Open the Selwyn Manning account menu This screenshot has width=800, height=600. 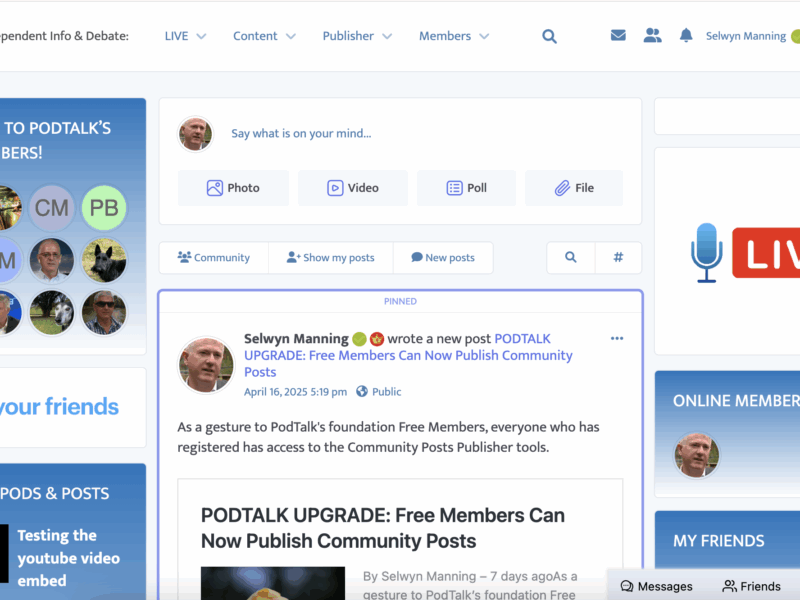pyautogui.click(x=745, y=36)
